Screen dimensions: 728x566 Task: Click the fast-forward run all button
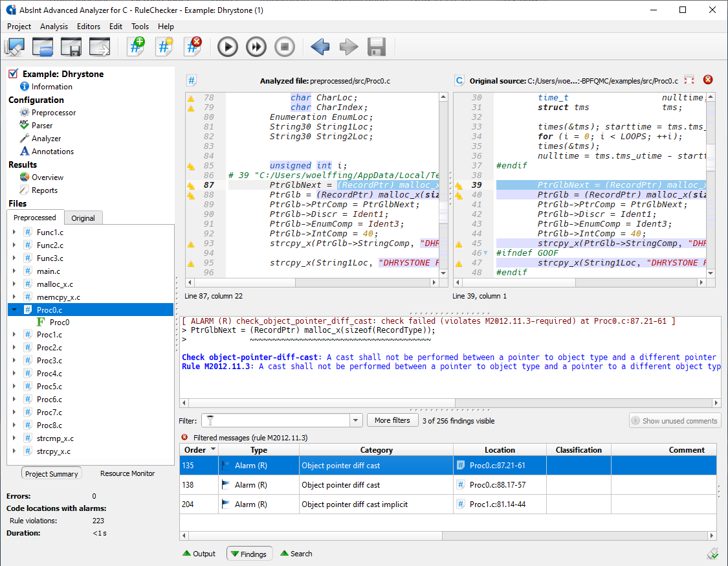[x=256, y=47]
